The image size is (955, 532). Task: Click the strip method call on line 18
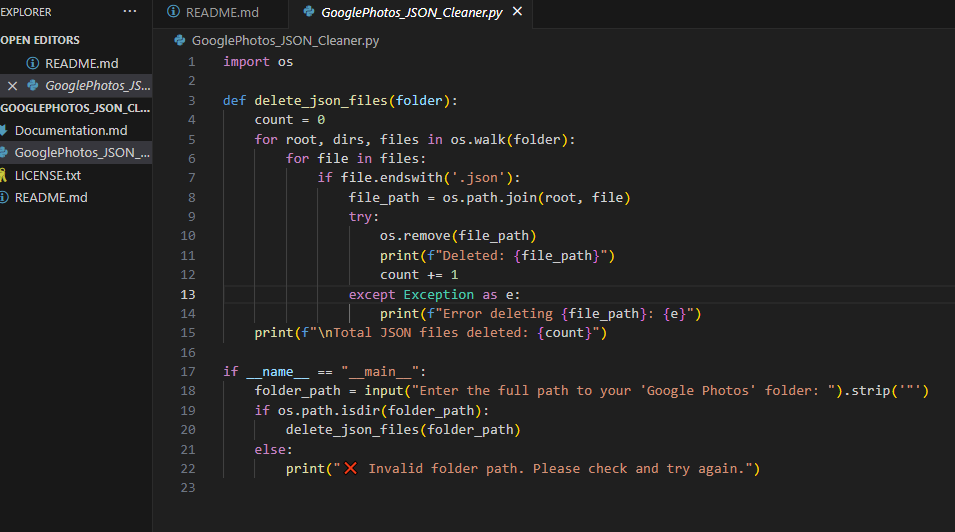[x=871, y=391]
